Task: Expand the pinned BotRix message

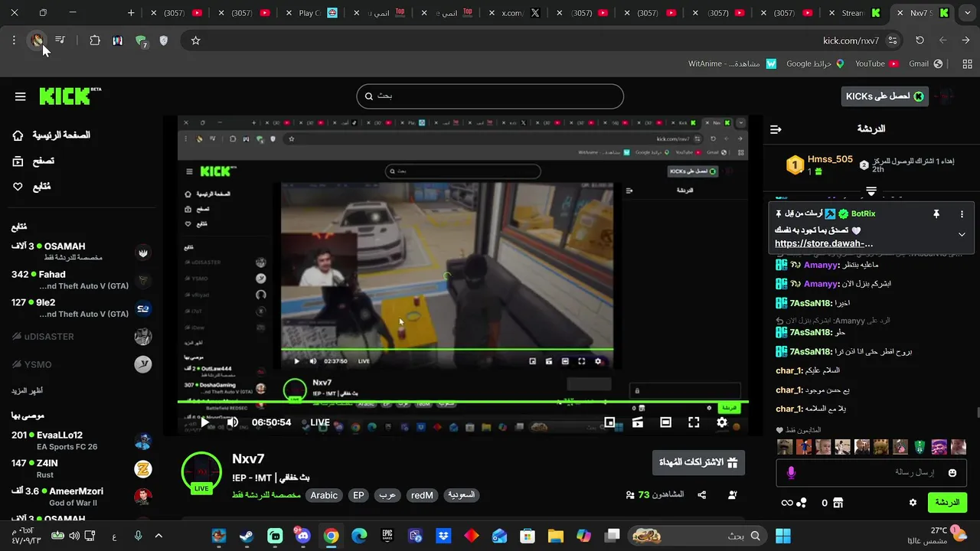Action: (x=962, y=234)
